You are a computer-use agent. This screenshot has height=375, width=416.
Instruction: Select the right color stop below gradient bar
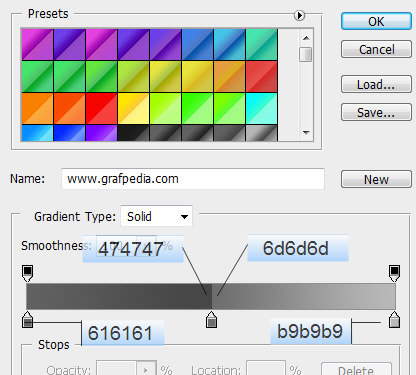[x=395, y=319]
